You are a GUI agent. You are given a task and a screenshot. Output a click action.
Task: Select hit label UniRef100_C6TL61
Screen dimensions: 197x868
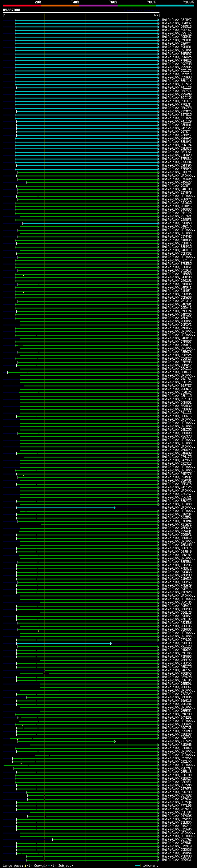point(177,152)
